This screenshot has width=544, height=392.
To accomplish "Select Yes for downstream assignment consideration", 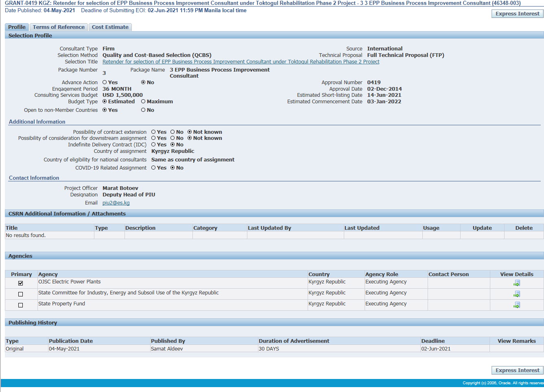I will click(x=153, y=138).
